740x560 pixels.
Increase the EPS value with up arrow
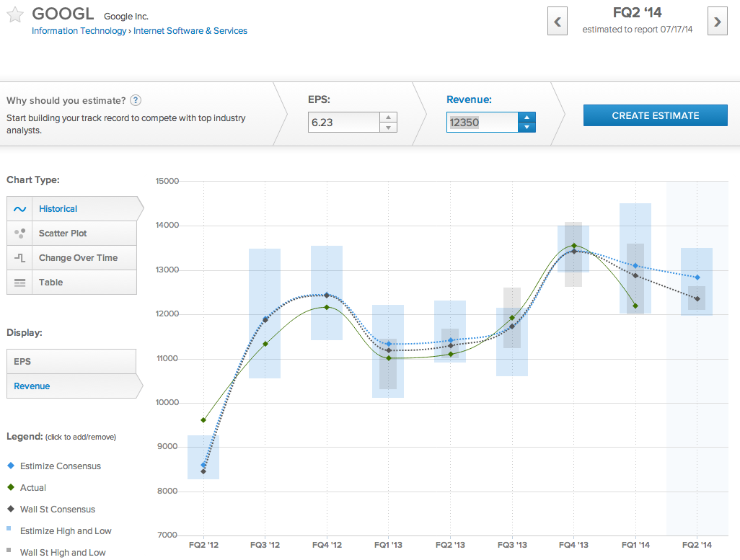point(389,117)
